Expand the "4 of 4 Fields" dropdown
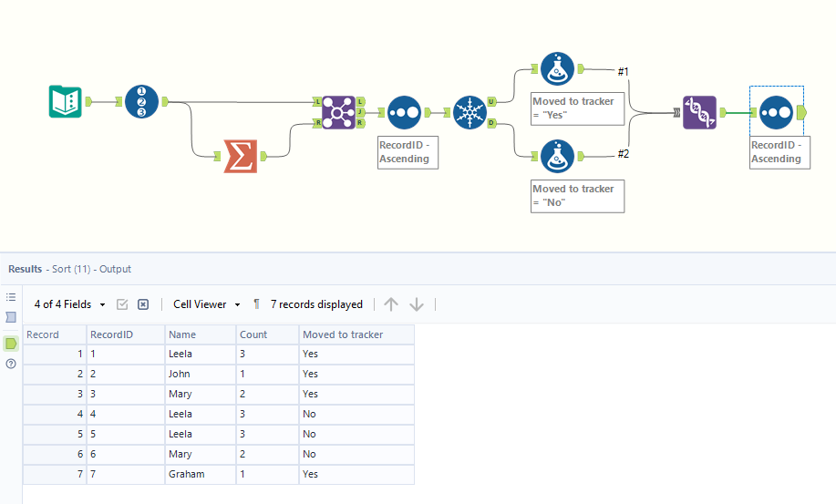The height and width of the screenshot is (504, 836). coord(69,304)
